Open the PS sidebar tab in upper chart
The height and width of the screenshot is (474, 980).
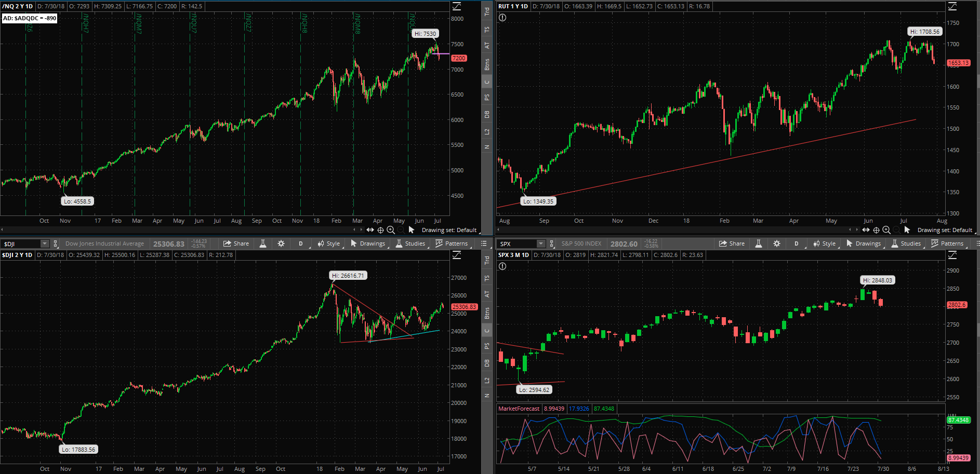(x=487, y=97)
